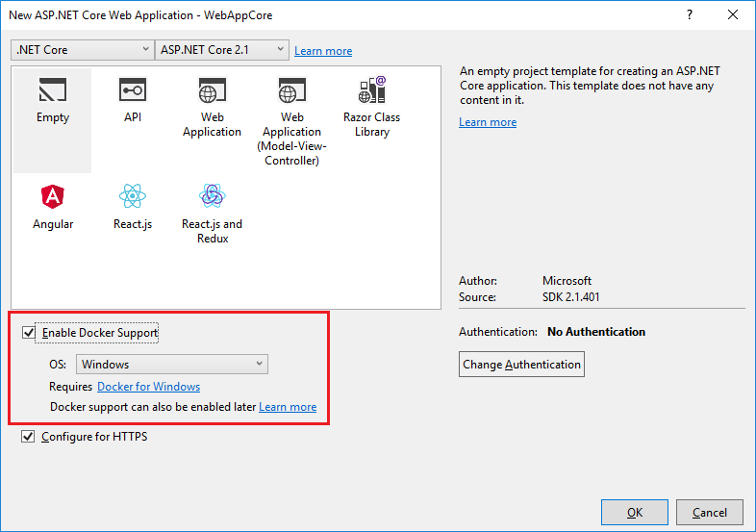Click Learn more under template description

(x=488, y=122)
